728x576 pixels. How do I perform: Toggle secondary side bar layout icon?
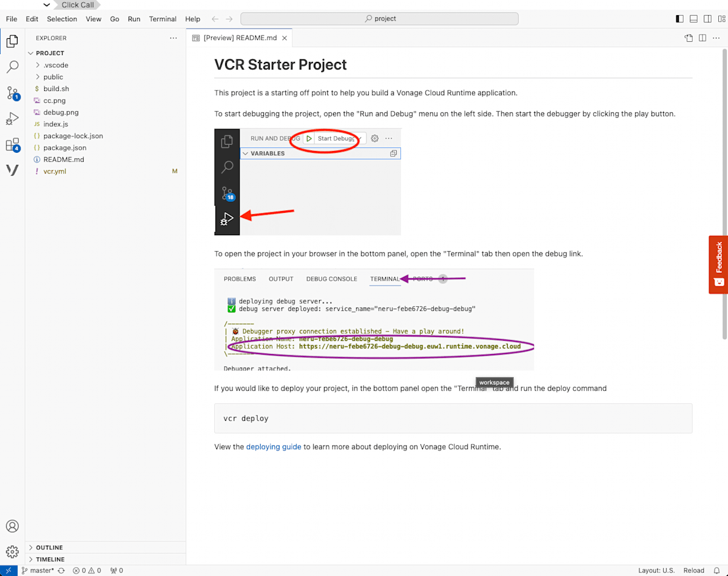pos(707,19)
